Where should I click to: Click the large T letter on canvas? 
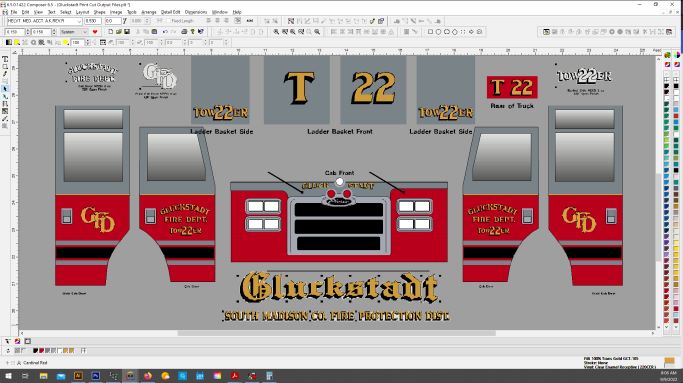point(299,88)
